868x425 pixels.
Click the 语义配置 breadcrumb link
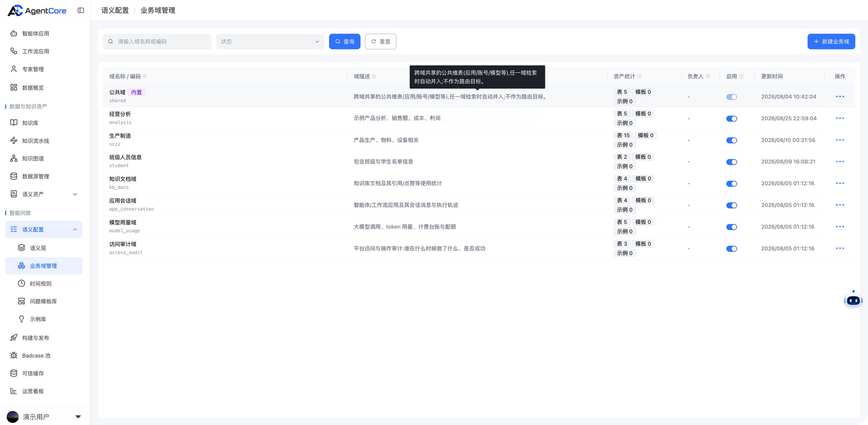pos(115,11)
